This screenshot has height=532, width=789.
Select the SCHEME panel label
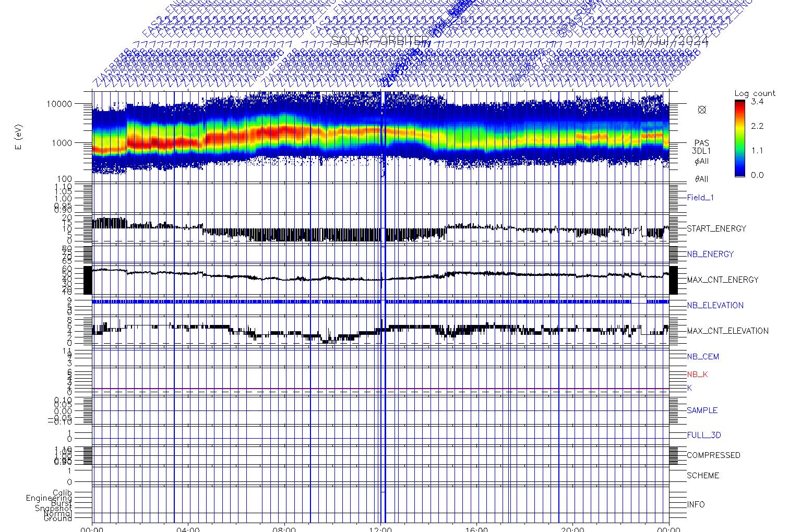[x=702, y=476]
